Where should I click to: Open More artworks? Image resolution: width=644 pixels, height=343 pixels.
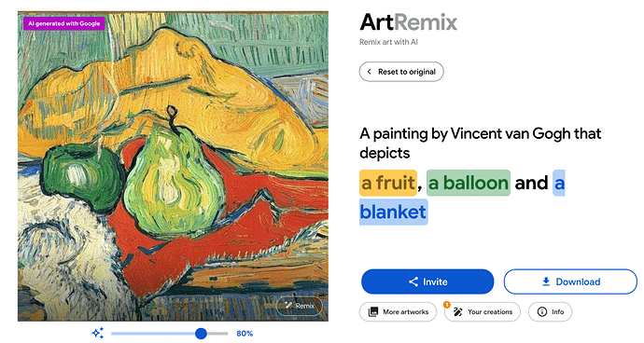tap(398, 312)
